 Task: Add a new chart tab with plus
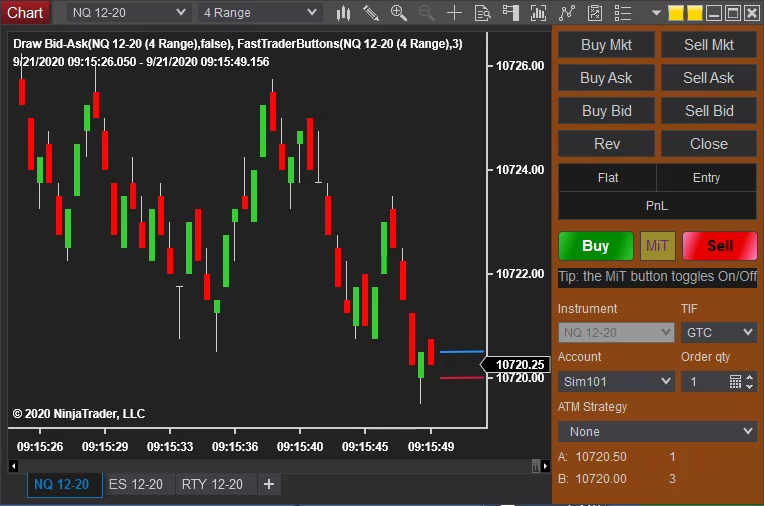pyautogui.click(x=268, y=484)
